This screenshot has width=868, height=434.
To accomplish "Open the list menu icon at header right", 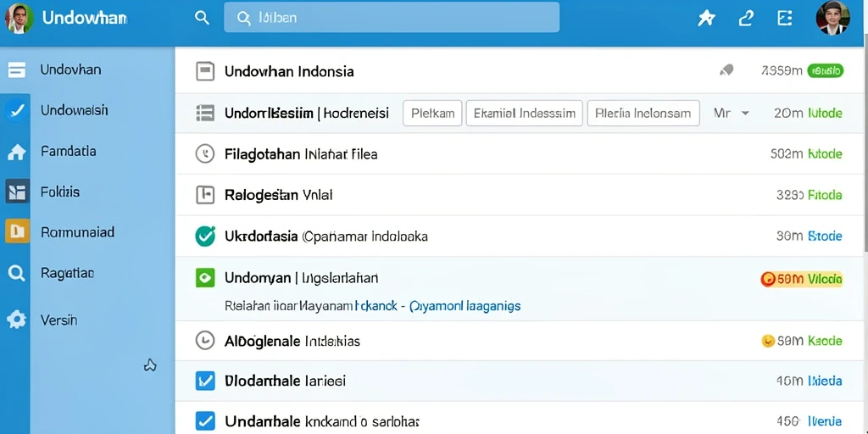I will (784, 19).
